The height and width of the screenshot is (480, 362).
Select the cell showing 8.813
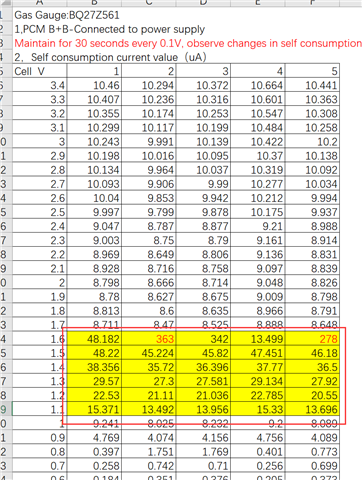click(x=94, y=311)
